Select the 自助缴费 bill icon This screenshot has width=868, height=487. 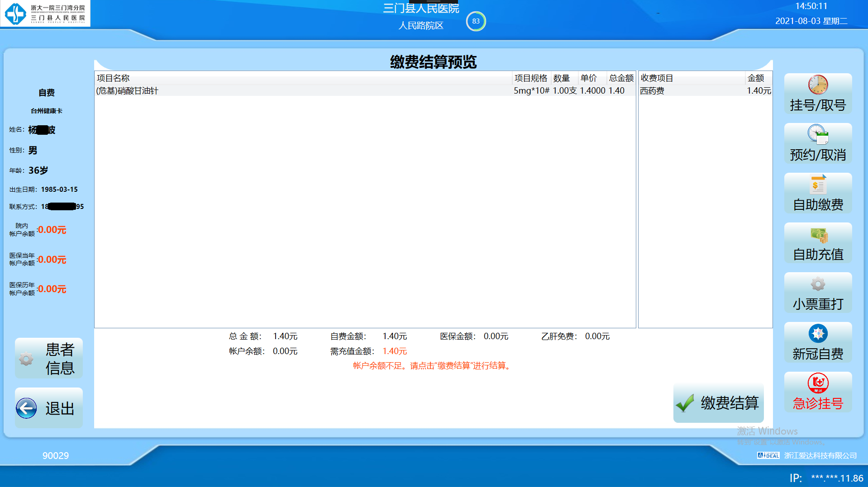point(818,184)
